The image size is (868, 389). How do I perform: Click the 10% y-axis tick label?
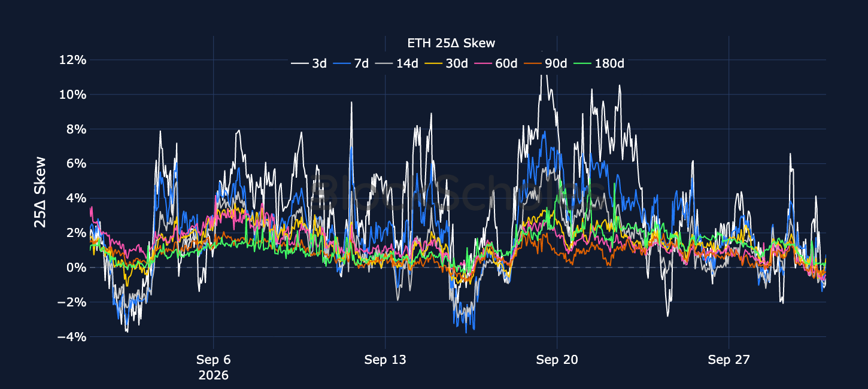pos(72,95)
